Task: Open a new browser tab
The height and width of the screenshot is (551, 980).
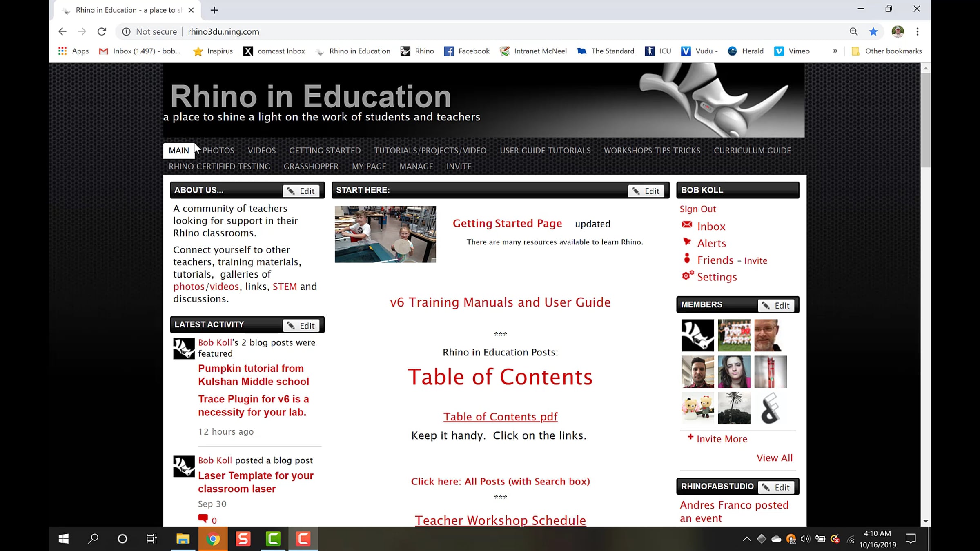Action: coord(214,10)
